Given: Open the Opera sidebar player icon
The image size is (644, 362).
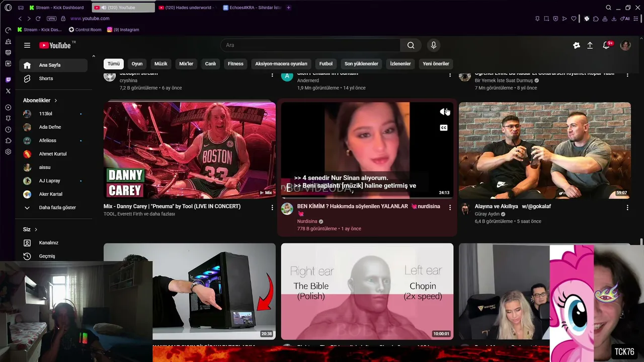Looking at the screenshot, I should [8, 108].
